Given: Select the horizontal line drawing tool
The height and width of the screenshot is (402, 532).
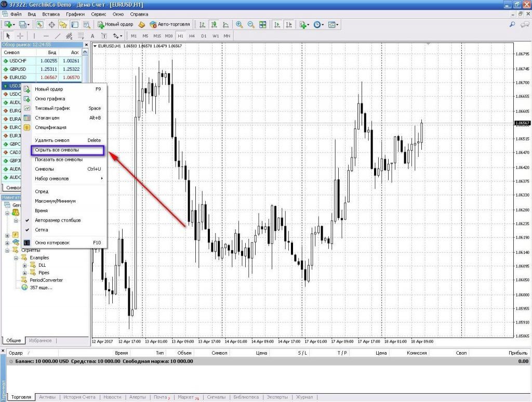Looking at the screenshot, I should (46, 36).
